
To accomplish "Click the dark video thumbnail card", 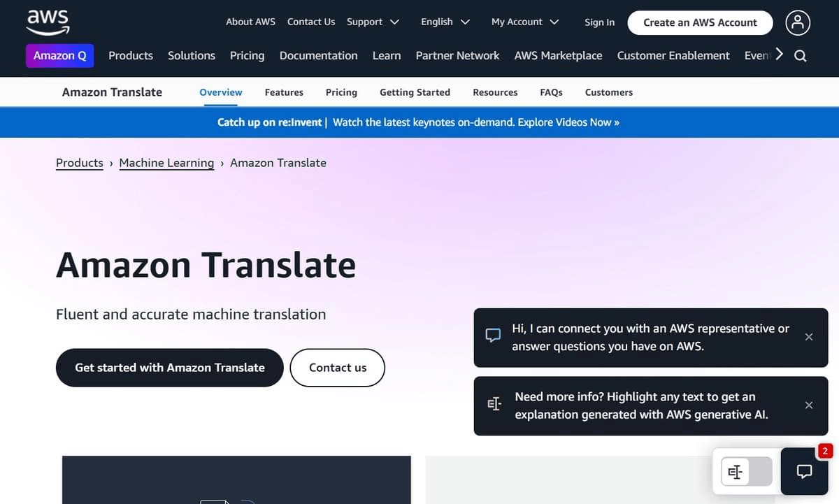I will pyautogui.click(x=236, y=480).
